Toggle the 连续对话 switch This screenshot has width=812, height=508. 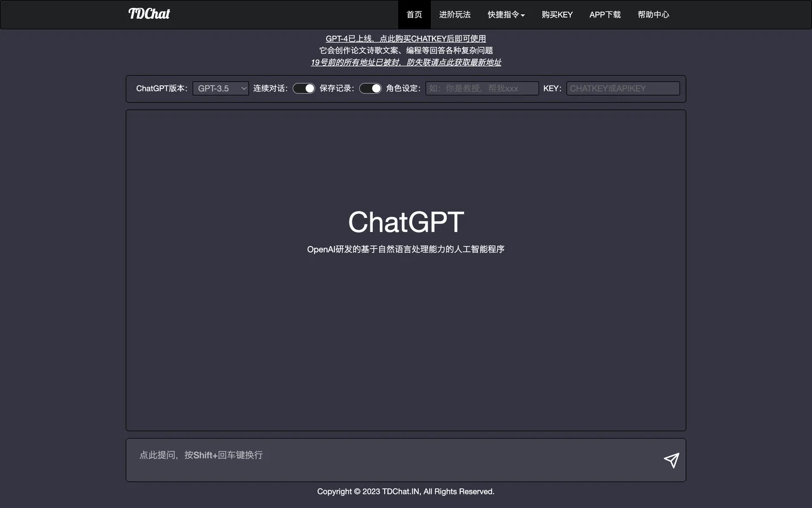[304, 89]
